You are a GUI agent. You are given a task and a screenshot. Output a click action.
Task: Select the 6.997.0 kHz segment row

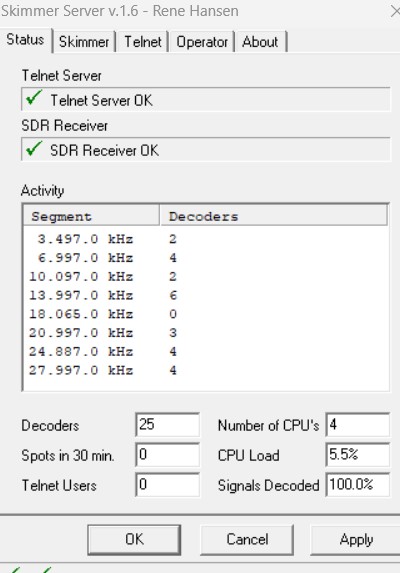pyautogui.click(x=205, y=258)
